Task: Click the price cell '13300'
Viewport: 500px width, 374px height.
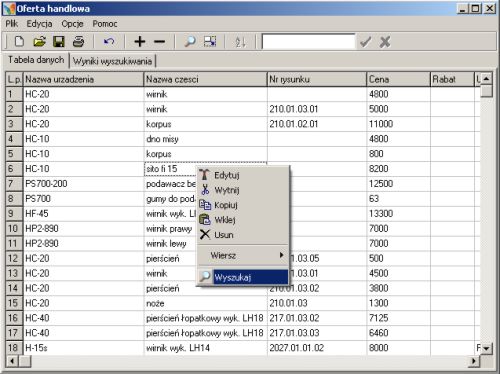Action: tap(398, 214)
